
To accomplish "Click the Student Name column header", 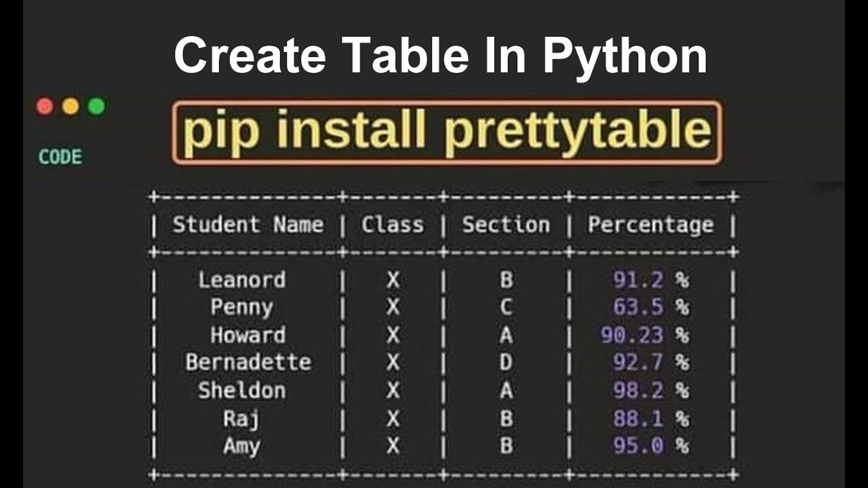I will pos(248,225).
